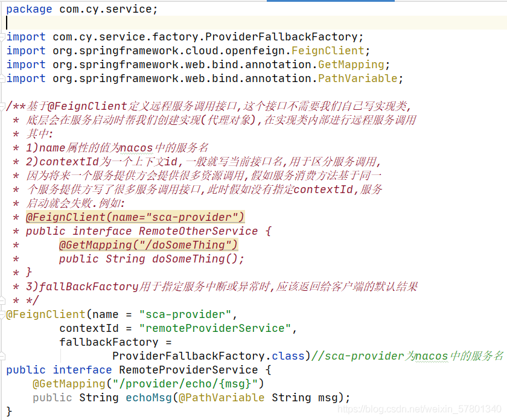Click the @PathVariable parameter annotation
The width and height of the screenshot is (507, 420).
pos(221,398)
